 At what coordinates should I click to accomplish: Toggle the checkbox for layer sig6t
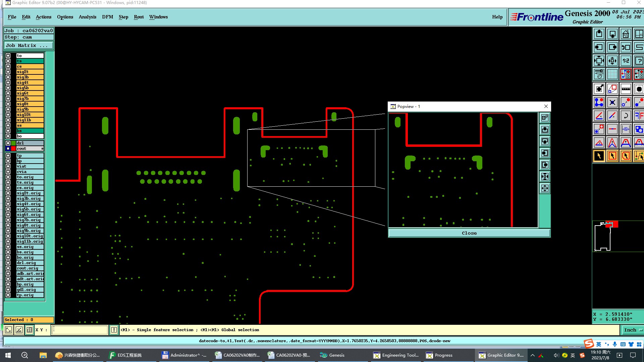point(8,93)
